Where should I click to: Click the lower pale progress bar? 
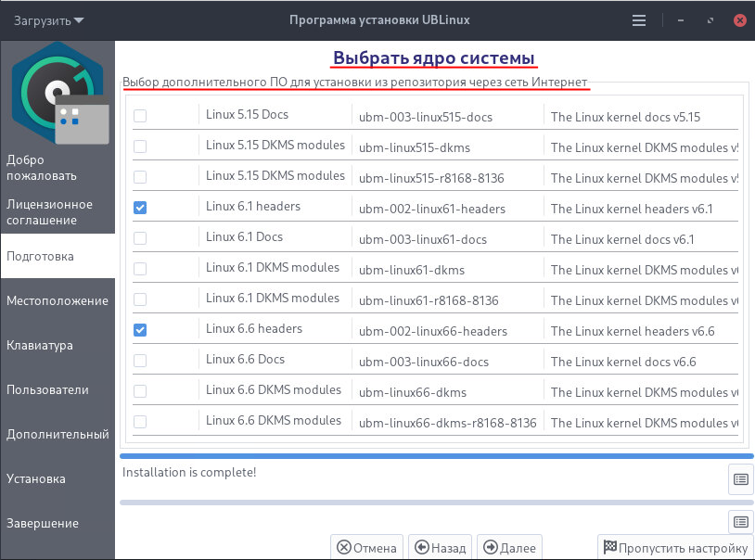[x=436, y=503]
